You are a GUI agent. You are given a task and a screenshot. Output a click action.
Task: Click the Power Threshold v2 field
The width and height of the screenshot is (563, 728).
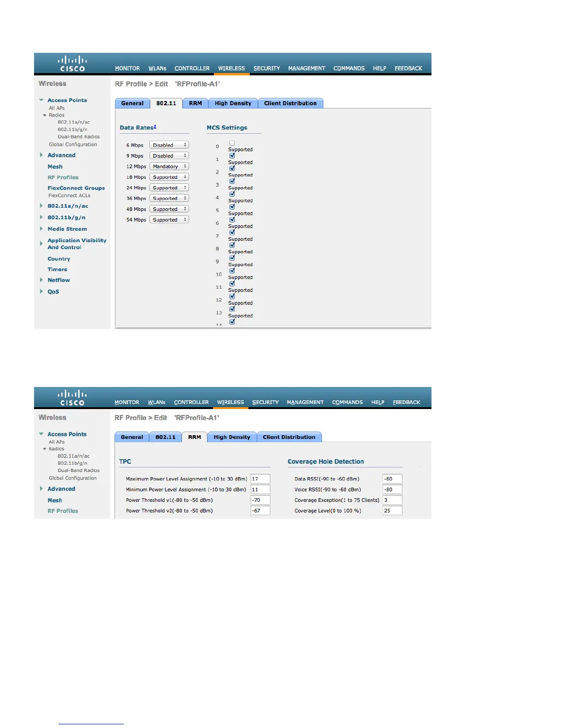(260, 511)
